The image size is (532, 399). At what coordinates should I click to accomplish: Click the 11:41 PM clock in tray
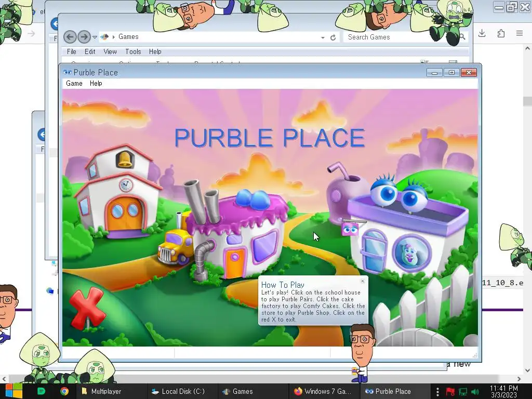tap(504, 391)
